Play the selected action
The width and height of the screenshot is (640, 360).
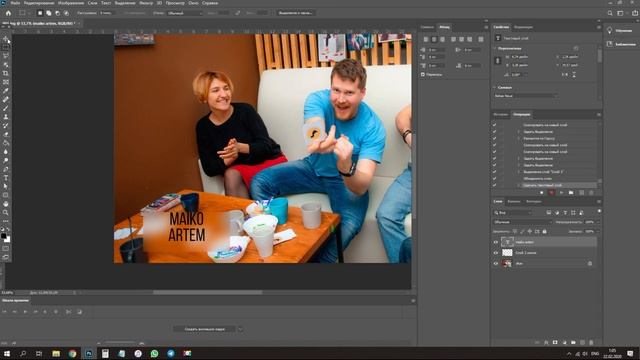pyautogui.click(x=561, y=193)
